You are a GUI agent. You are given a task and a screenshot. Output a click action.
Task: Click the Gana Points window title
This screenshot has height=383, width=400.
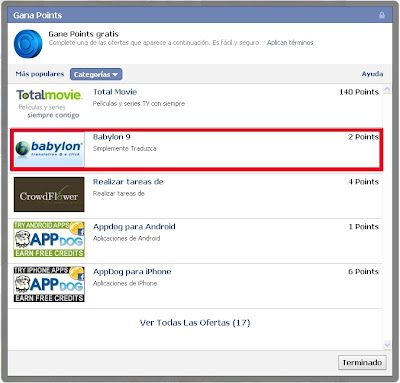click(37, 15)
